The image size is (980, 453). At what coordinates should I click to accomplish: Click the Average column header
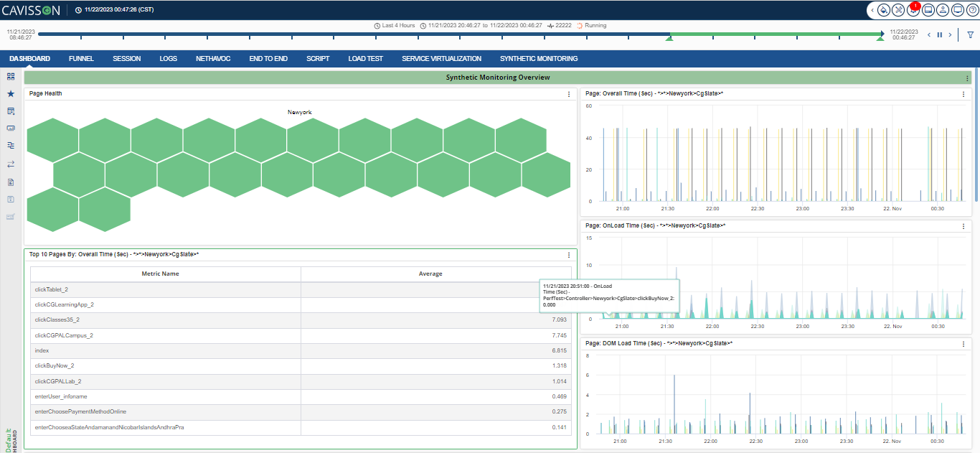(430, 274)
